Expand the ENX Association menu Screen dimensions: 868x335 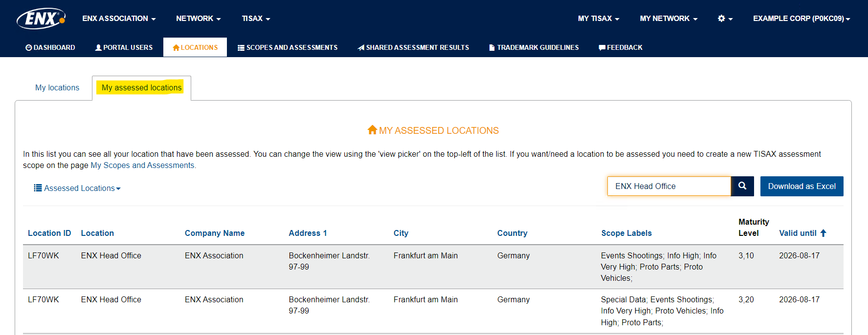tap(119, 19)
